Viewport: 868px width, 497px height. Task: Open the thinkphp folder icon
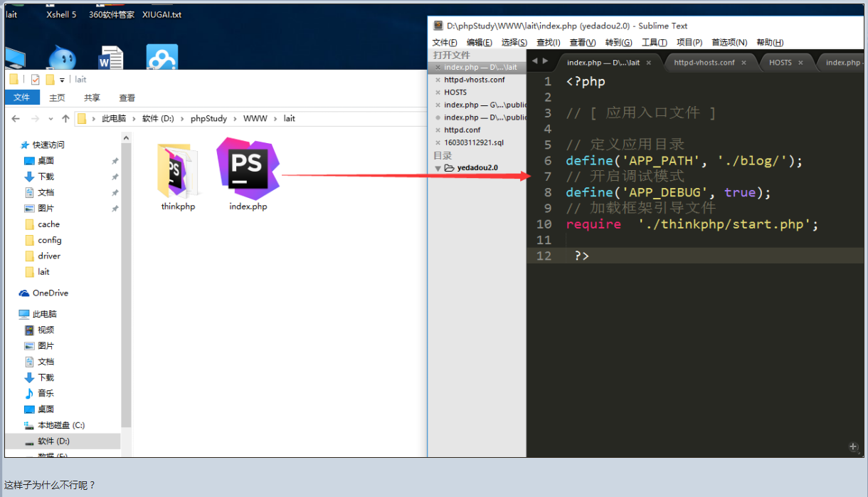click(176, 171)
